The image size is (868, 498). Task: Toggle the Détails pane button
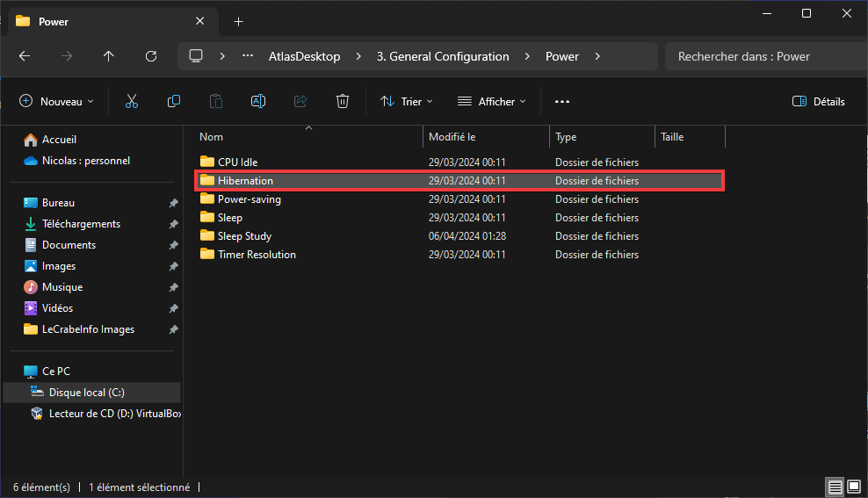[818, 101]
